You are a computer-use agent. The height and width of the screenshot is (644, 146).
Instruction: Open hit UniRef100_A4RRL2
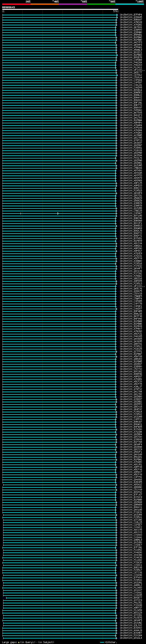click(x=131, y=585)
